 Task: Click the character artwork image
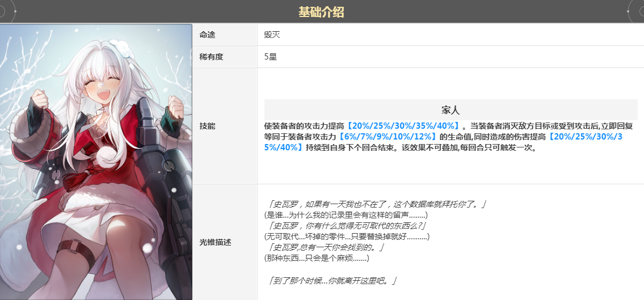(96, 162)
